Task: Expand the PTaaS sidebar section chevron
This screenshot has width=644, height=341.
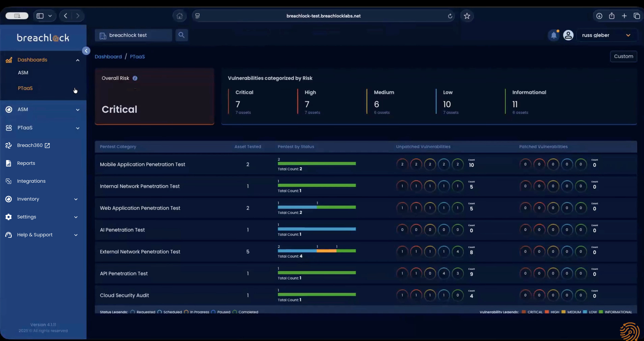Action: [x=78, y=128]
